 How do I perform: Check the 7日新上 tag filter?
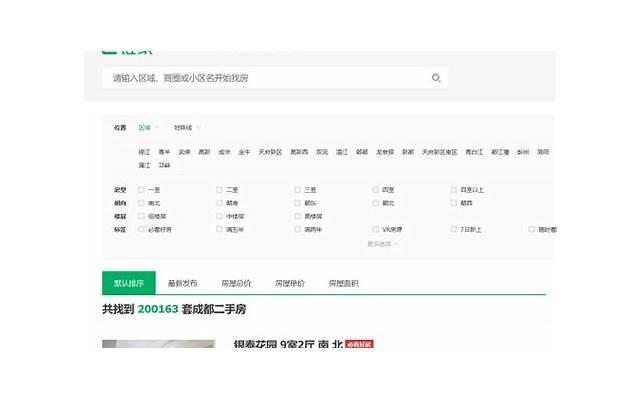click(x=453, y=229)
